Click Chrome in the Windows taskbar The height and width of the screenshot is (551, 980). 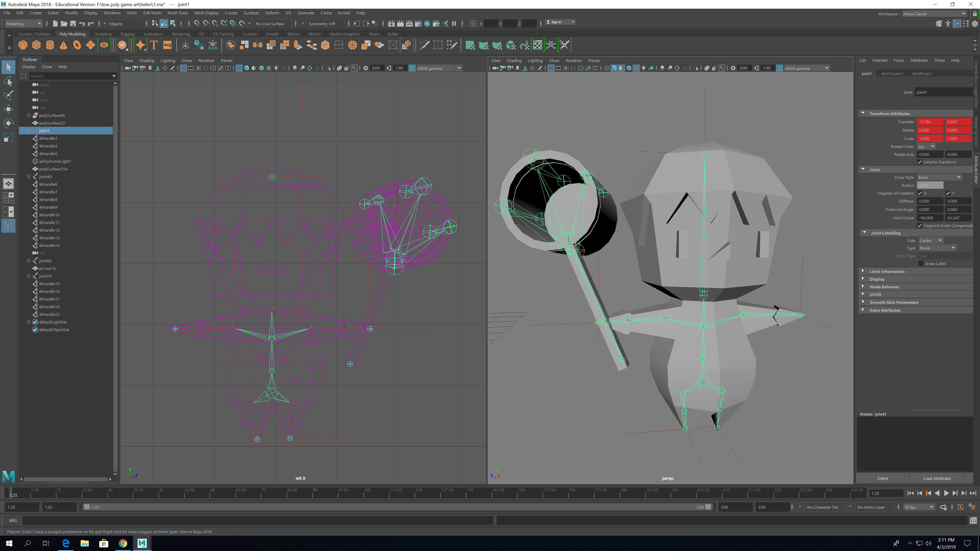(123, 543)
